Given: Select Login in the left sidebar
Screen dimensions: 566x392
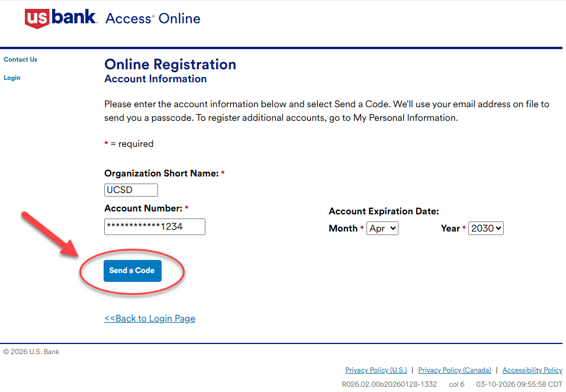Looking at the screenshot, I should tap(12, 78).
